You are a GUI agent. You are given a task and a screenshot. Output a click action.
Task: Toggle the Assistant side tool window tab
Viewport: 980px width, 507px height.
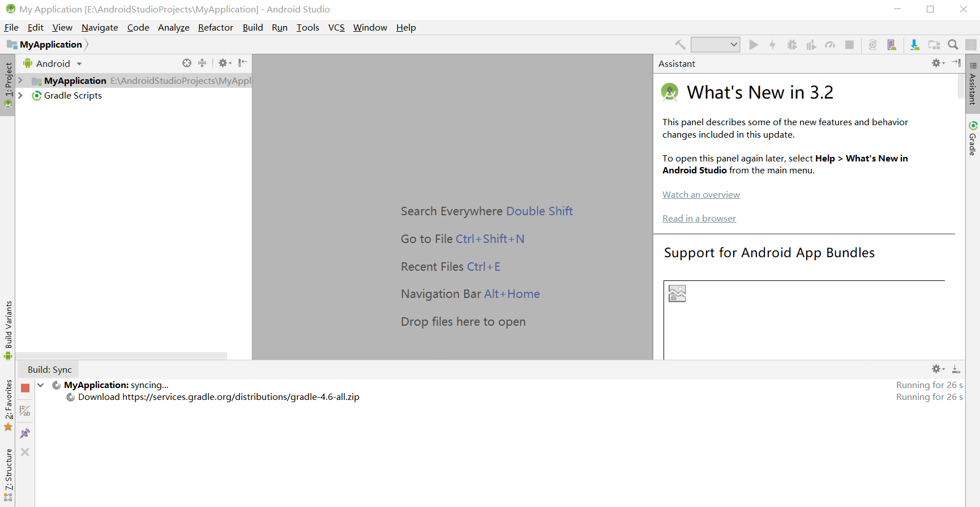pyautogui.click(x=973, y=83)
